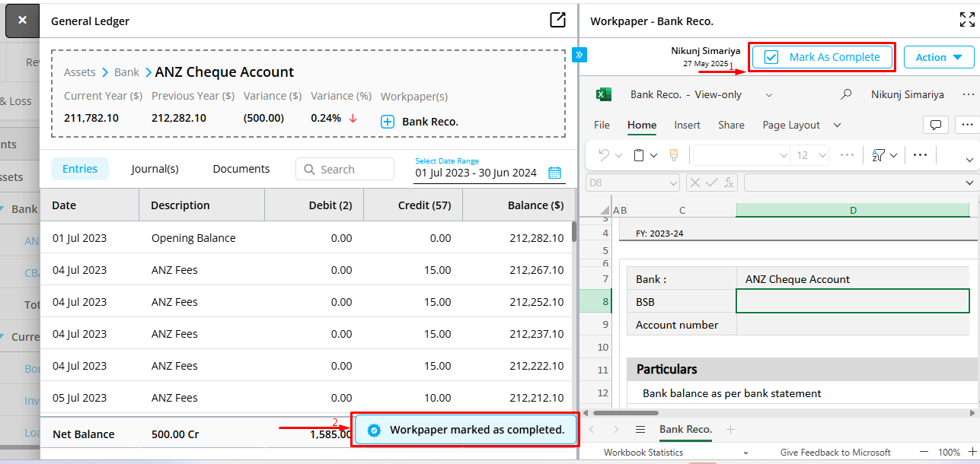Click the empty BSB value cell
Image resolution: width=980 pixels, height=464 pixels.
853,302
